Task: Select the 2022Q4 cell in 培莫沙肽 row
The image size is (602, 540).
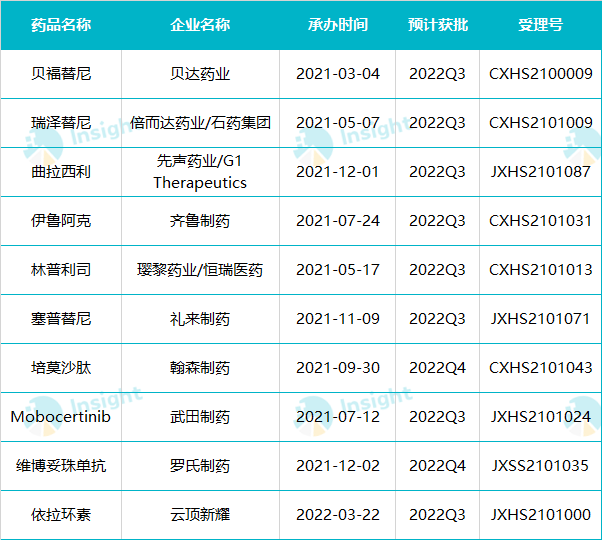Action: pyautogui.click(x=438, y=368)
